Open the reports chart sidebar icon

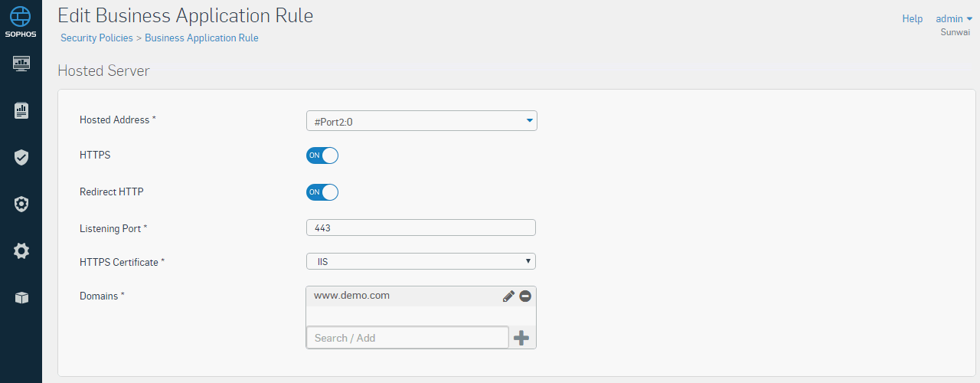click(x=21, y=110)
